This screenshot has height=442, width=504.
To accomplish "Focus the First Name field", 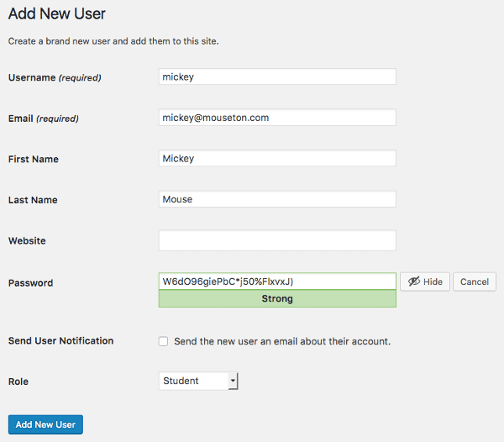I will [277, 158].
